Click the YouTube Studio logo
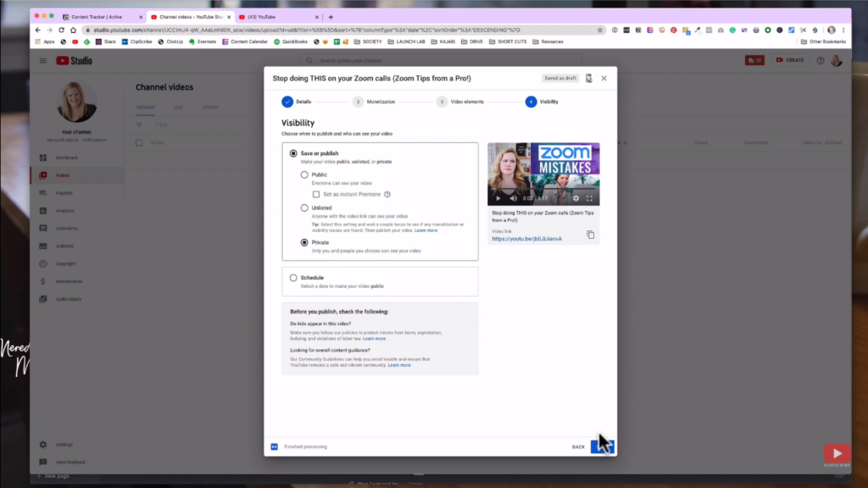Image resolution: width=868 pixels, height=488 pixels. click(75, 61)
